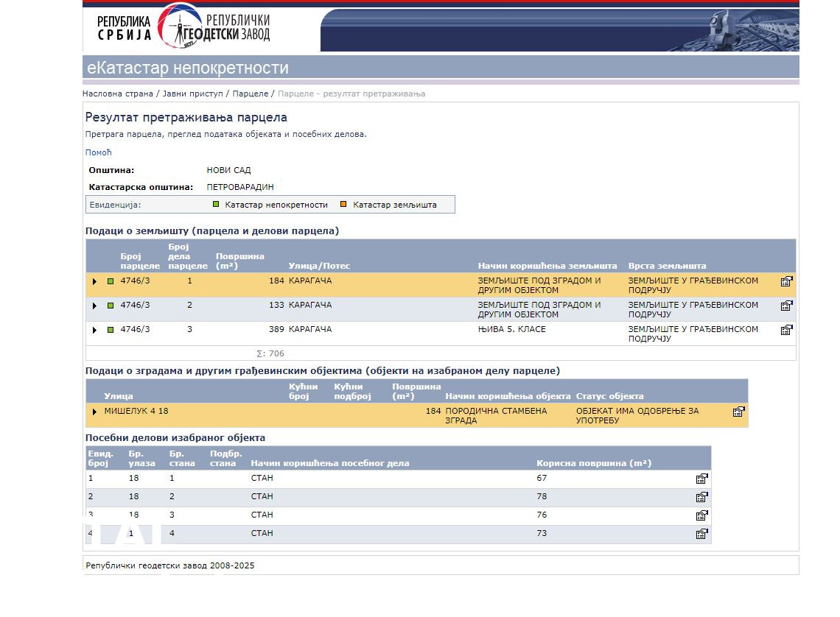This screenshot has height=617, width=840.
Task: Open details icon for parcel part 2
Action: click(786, 306)
